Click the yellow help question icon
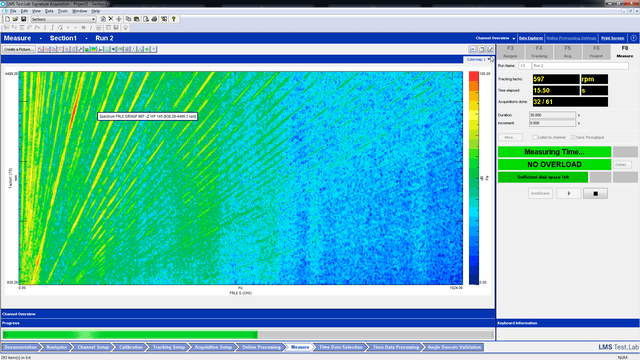 tap(174, 19)
